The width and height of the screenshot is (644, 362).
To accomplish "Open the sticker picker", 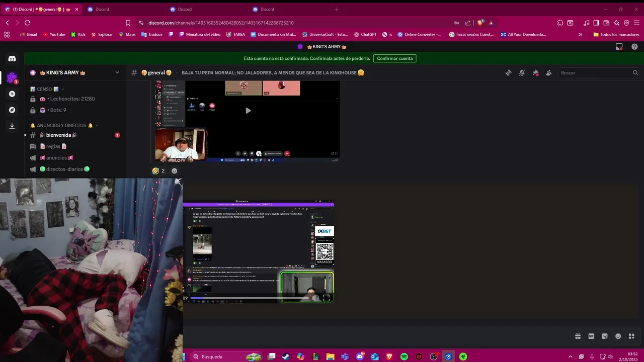I will pyautogui.click(x=605, y=336).
